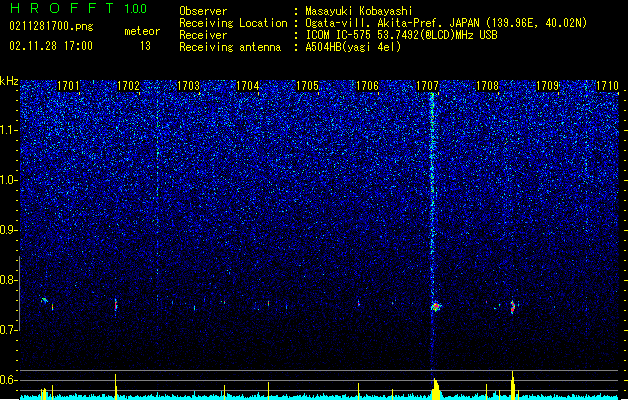Select antenna value A504HB(yagi 4el)

353,47
